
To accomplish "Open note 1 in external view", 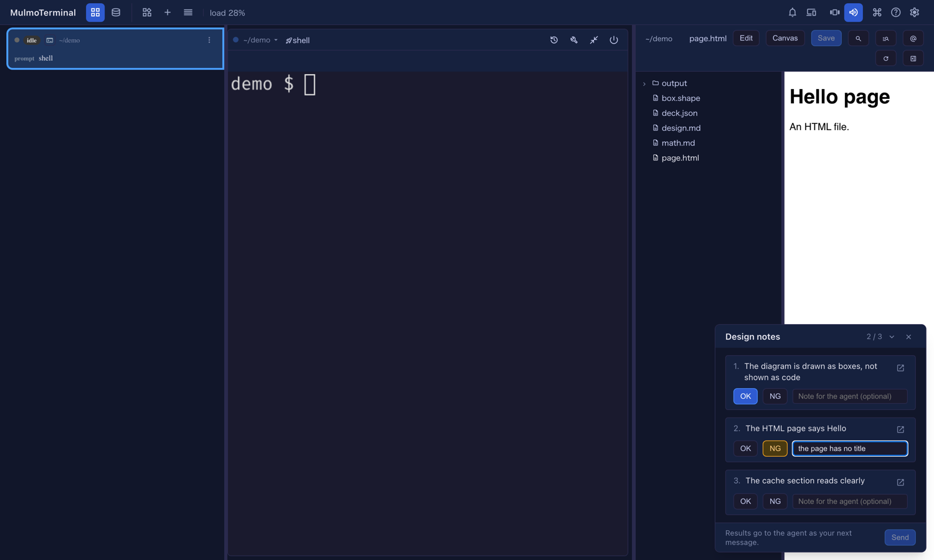I will [900, 368].
